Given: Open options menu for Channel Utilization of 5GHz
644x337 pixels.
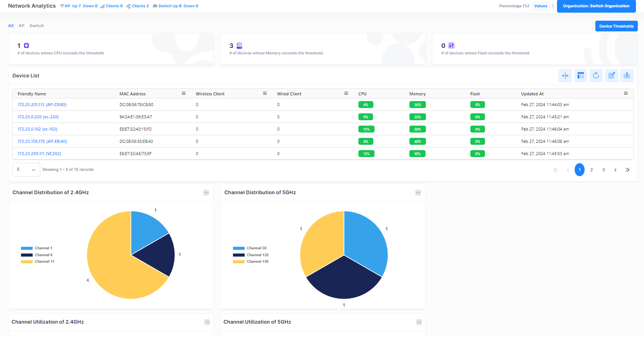Looking at the screenshot, I should pos(419,322).
